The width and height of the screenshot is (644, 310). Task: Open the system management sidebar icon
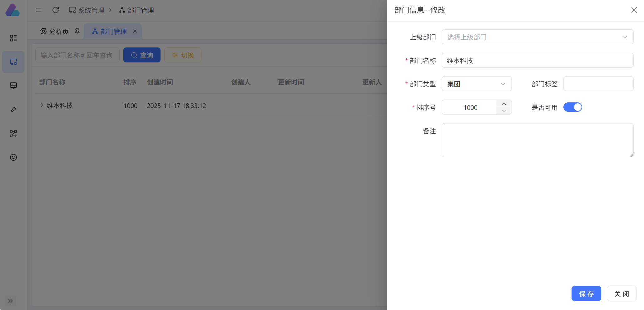point(13,62)
